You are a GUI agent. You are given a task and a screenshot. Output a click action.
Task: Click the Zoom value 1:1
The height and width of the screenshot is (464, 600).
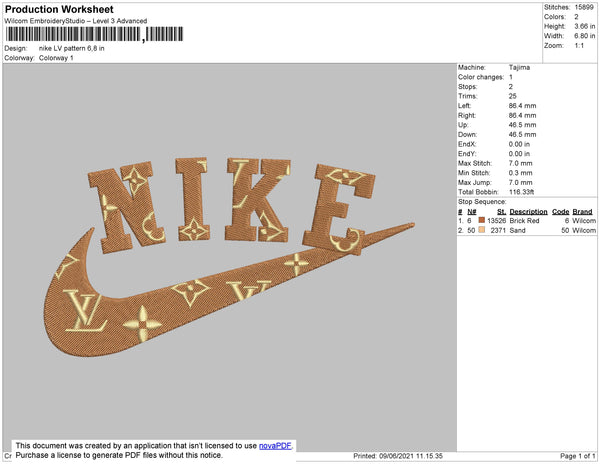coord(579,46)
